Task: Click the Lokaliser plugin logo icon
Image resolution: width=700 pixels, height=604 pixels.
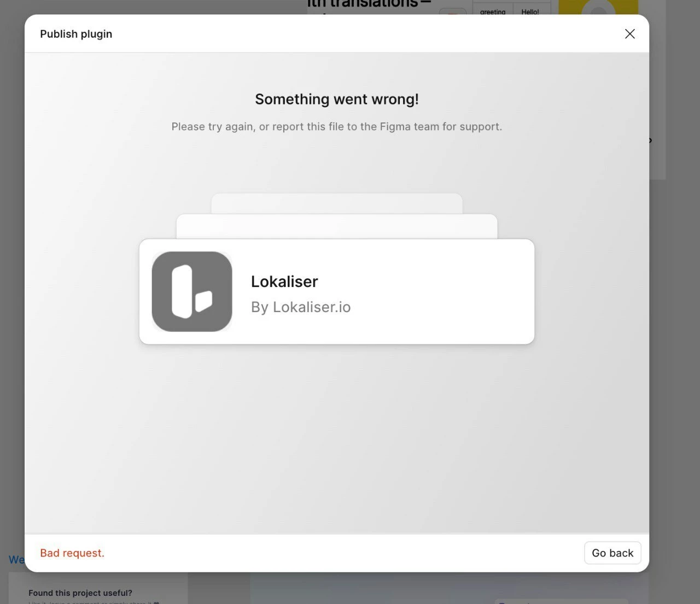Action: (x=192, y=291)
